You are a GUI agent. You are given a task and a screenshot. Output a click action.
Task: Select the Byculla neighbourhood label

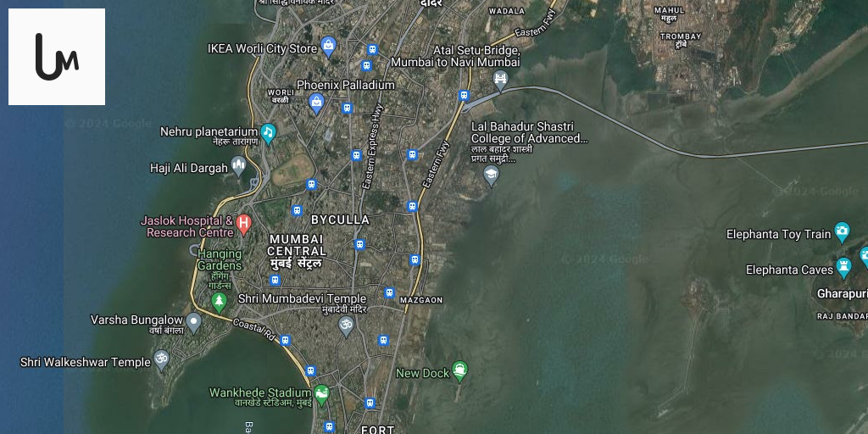click(340, 220)
